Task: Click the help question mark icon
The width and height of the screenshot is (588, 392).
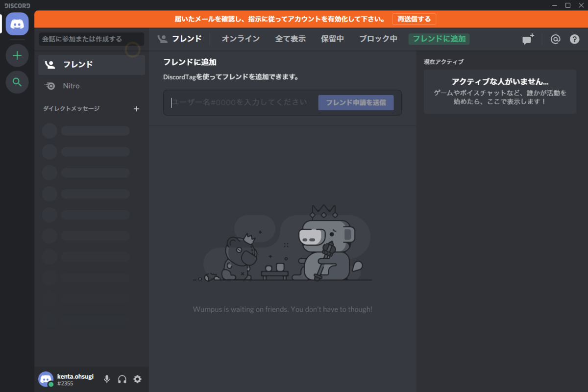Action: (575, 39)
